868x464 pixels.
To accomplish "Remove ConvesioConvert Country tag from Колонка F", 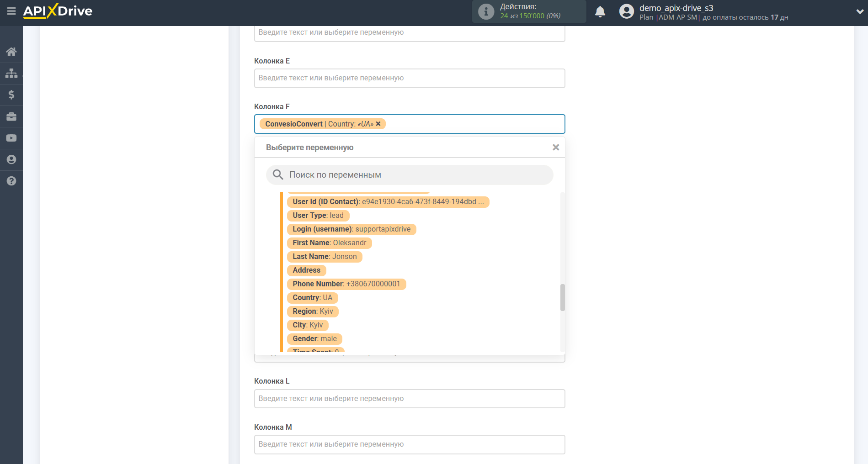I will point(378,124).
